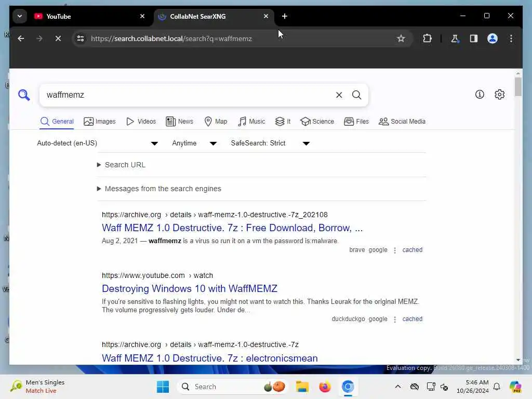This screenshot has width=532, height=399.
Task: Open Chrome Labs flask icon
Action: 455,38
